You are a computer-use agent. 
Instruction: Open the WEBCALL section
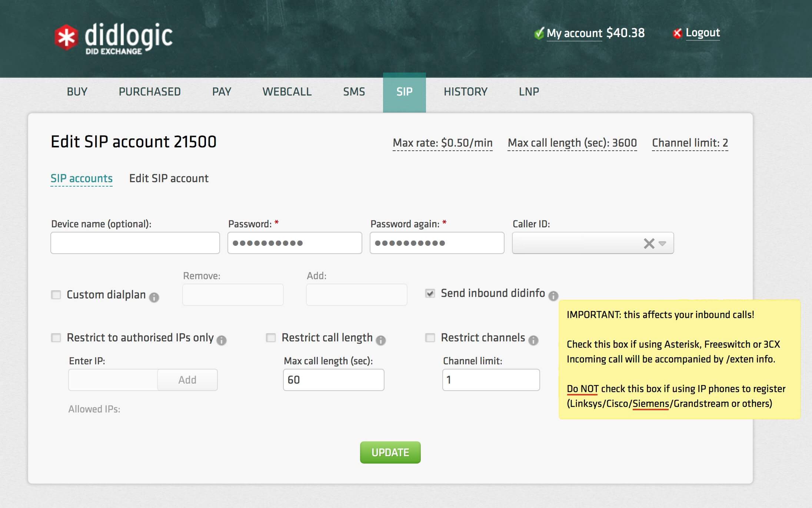tap(287, 91)
